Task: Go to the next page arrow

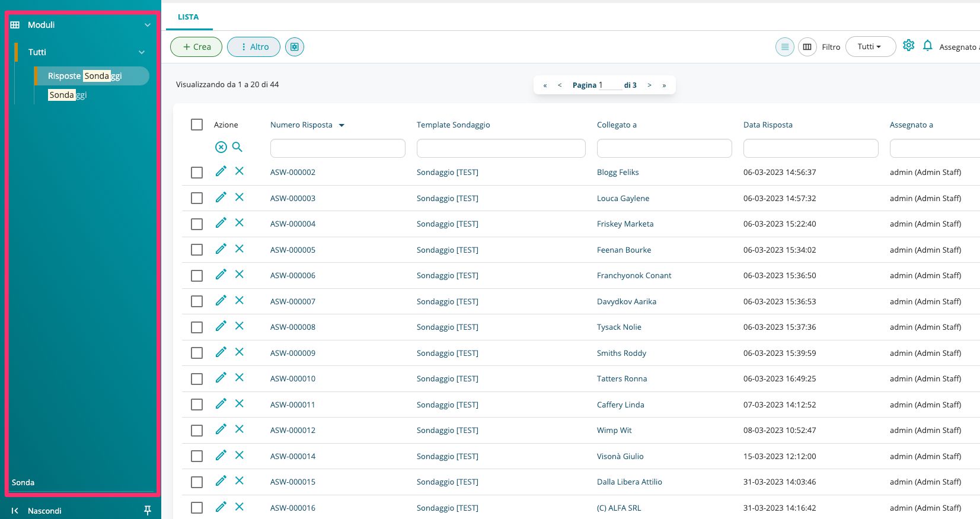Action: click(x=649, y=85)
